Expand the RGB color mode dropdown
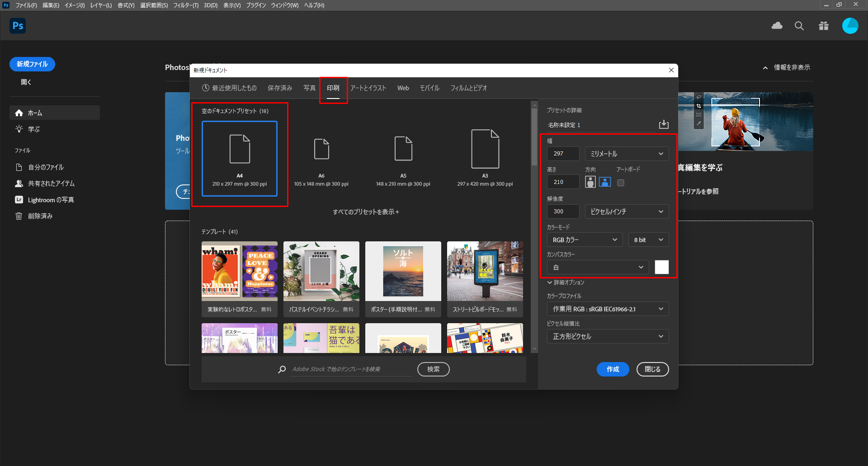868x466 pixels. [585, 240]
